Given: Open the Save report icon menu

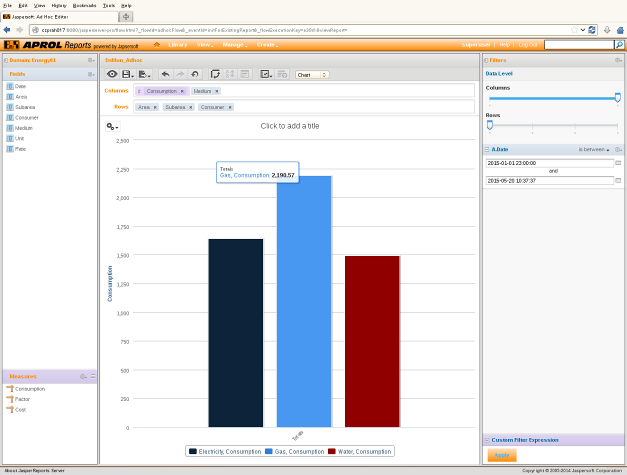Looking at the screenshot, I should tap(128, 74).
